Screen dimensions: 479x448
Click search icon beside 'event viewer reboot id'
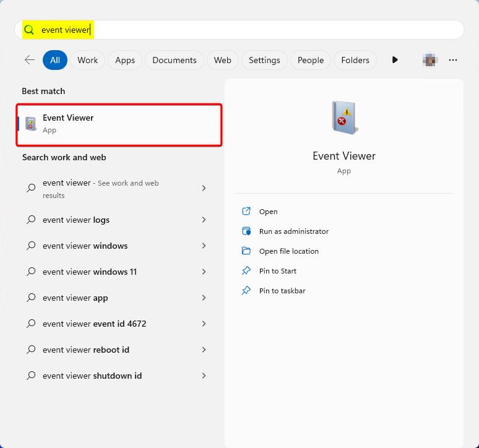(x=31, y=350)
